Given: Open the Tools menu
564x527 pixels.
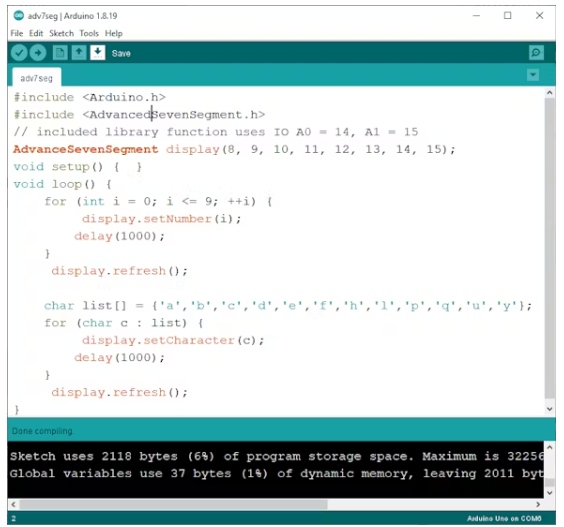Looking at the screenshot, I should [89, 33].
